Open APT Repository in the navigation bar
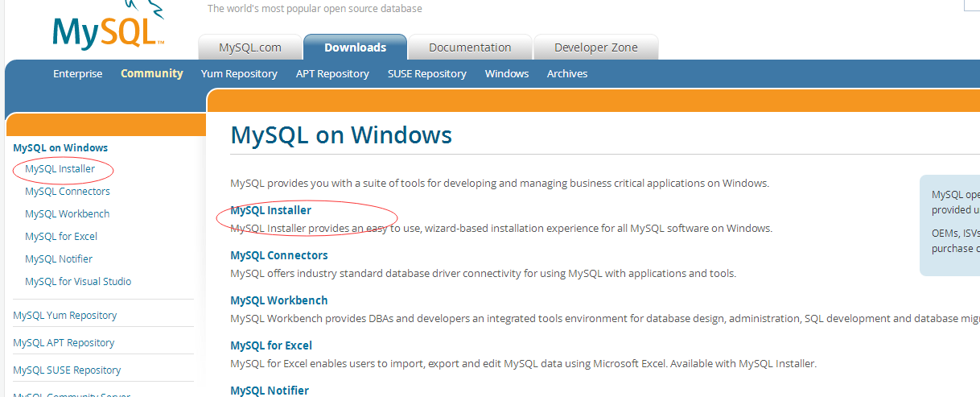Screen dimensions: 980x397 pyautogui.click(x=332, y=73)
